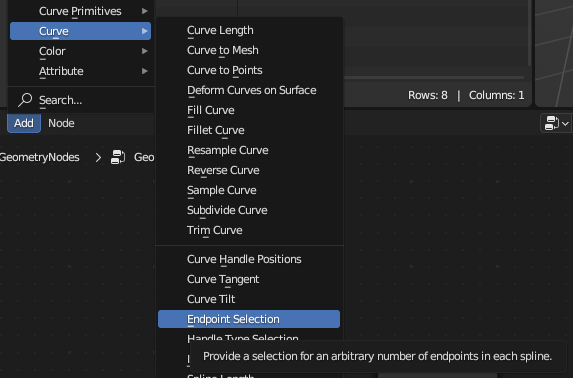Click the magnifier search icon
573x378 pixels.
click(25, 99)
